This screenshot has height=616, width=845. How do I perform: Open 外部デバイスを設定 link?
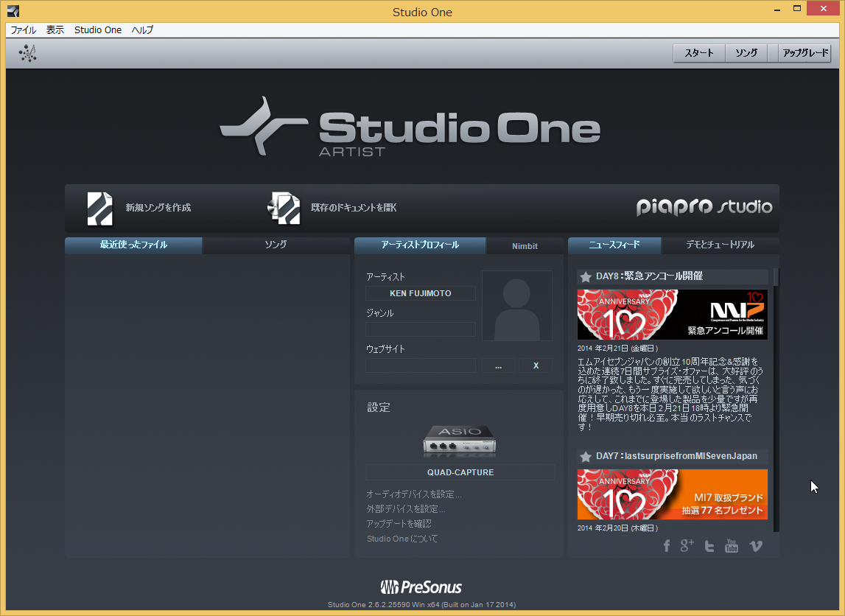(406, 508)
